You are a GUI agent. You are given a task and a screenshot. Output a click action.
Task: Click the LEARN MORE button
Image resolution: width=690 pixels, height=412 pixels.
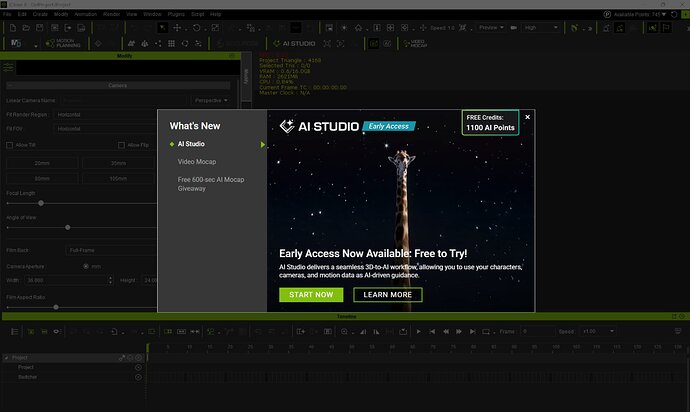tap(388, 295)
